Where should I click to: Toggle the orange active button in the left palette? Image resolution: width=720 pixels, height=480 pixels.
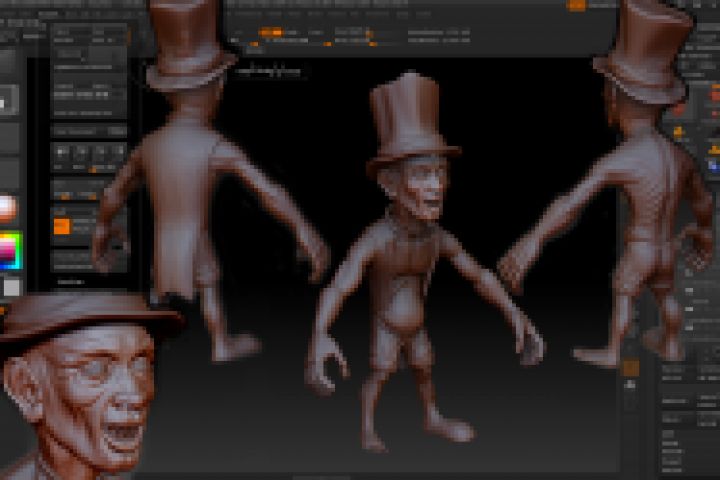(62, 226)
